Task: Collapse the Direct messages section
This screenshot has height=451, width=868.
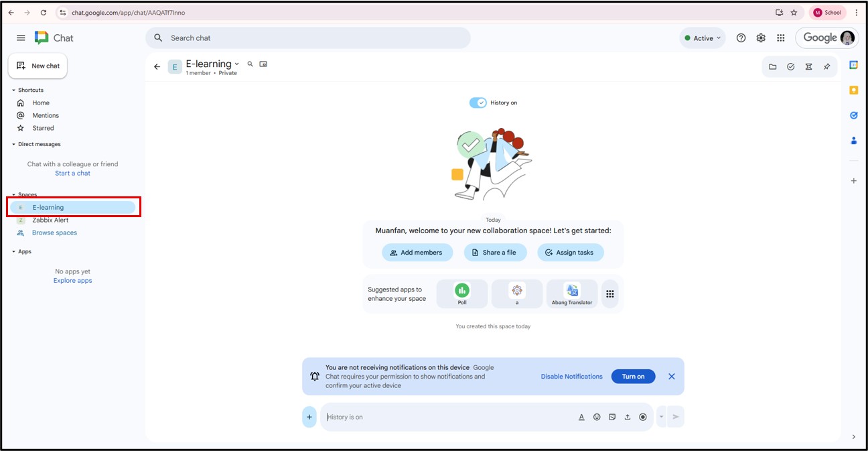Action: point(13,144)
